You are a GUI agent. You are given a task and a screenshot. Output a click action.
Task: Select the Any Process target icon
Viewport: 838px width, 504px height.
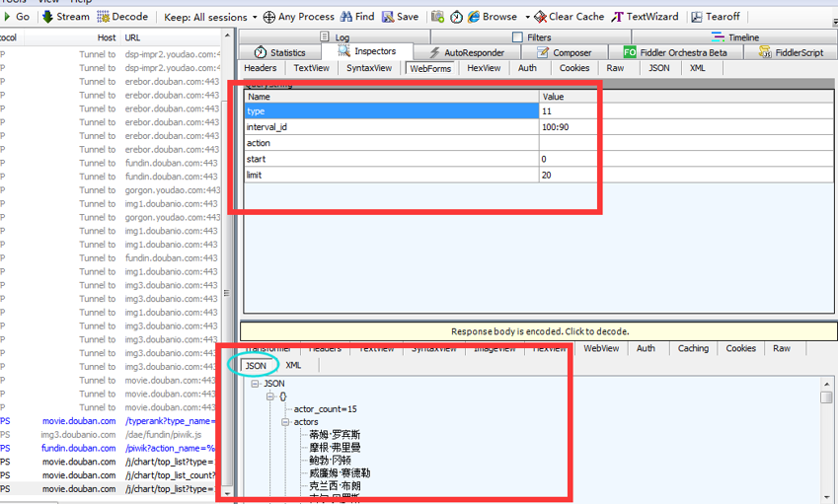tap(269, 18)
